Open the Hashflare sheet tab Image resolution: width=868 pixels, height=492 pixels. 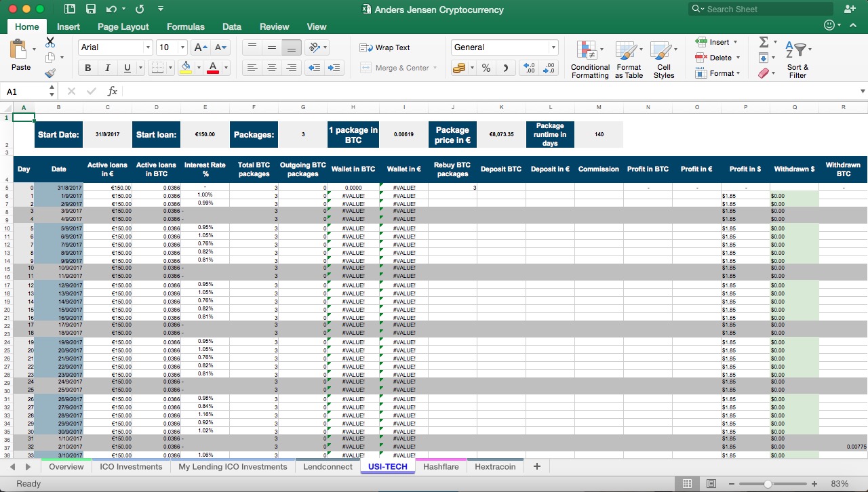440,466
